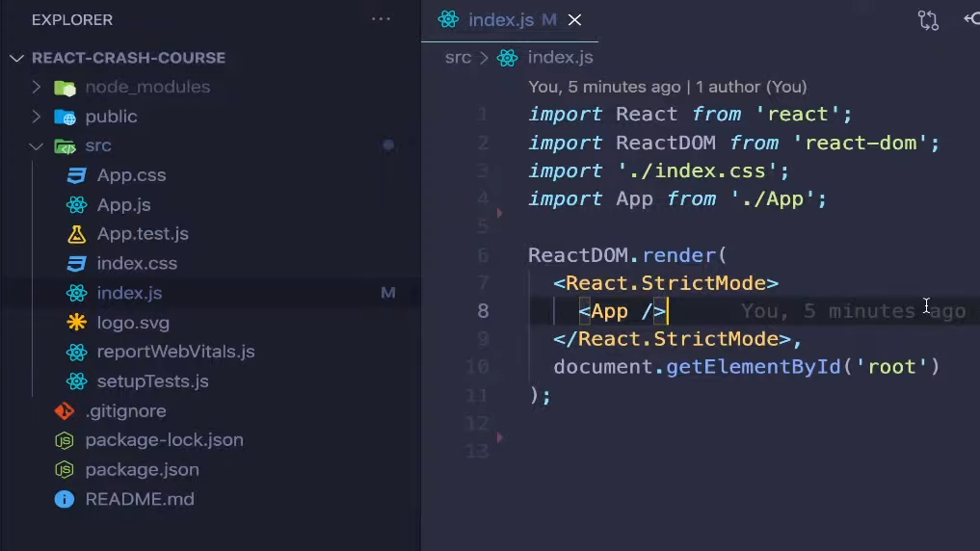Place cursor on 'react-dom' string in line 2

coord(860,144)
